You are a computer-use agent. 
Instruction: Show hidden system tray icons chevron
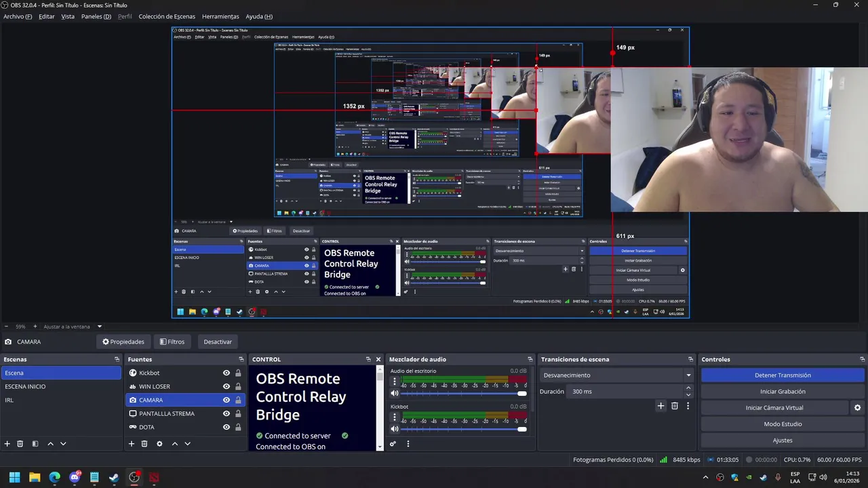705,478
